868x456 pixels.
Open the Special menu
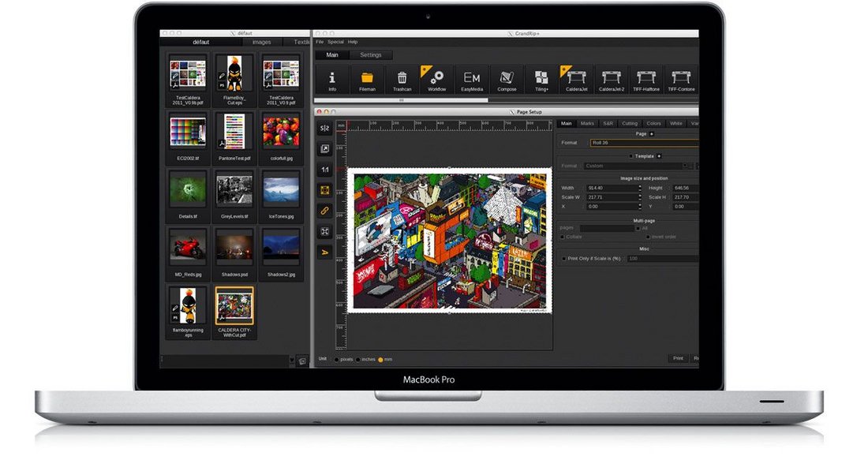pos(335,42)
